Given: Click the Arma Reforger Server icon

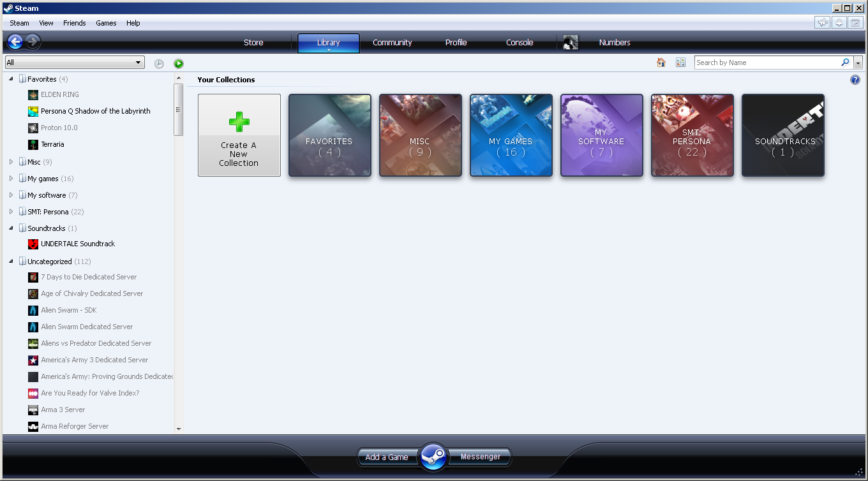Looking at the screenshot, I should point(33,426).
